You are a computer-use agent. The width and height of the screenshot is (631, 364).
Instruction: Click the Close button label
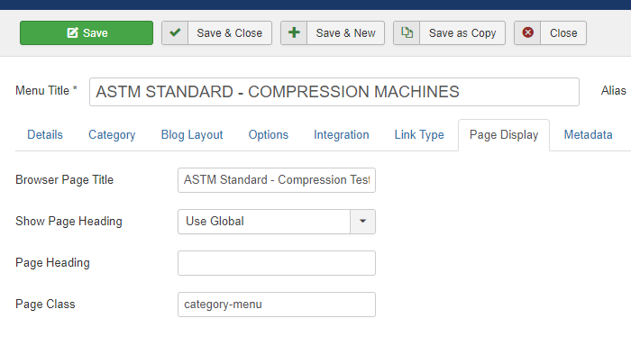pos(563,33)
